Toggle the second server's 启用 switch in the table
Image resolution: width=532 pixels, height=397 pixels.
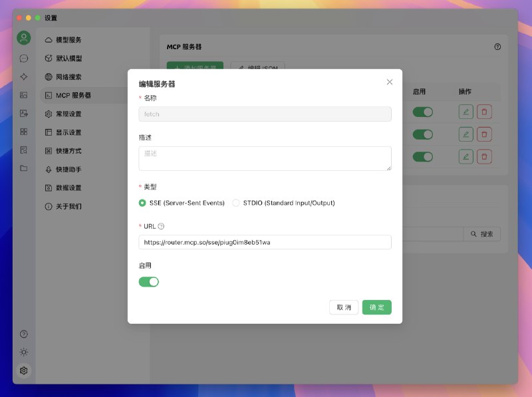click(423, 134)
